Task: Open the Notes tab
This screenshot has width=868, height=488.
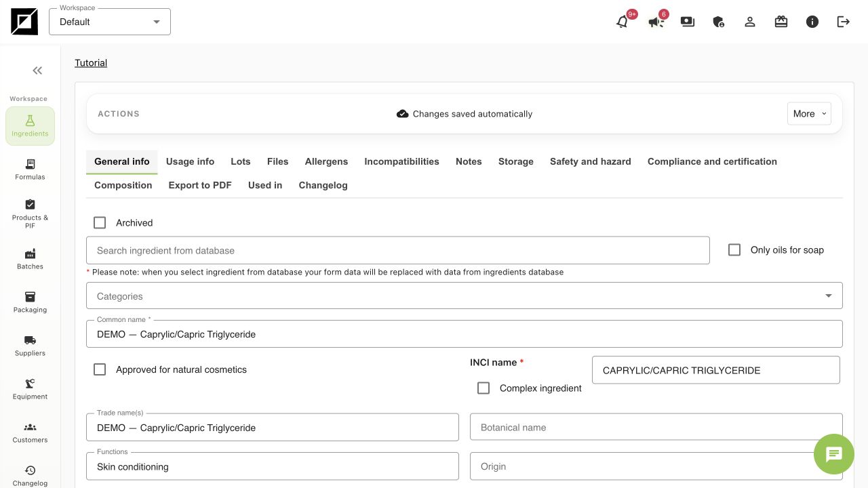Action: [469, 161]
